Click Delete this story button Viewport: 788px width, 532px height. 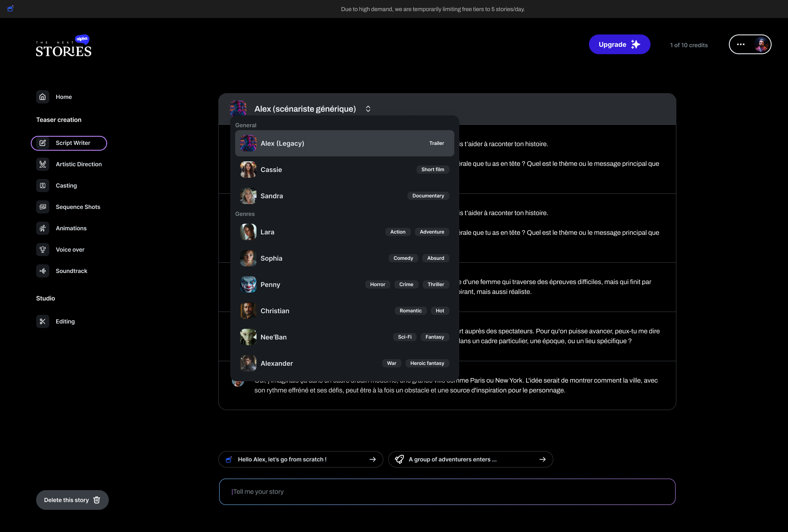coord(72,500)
